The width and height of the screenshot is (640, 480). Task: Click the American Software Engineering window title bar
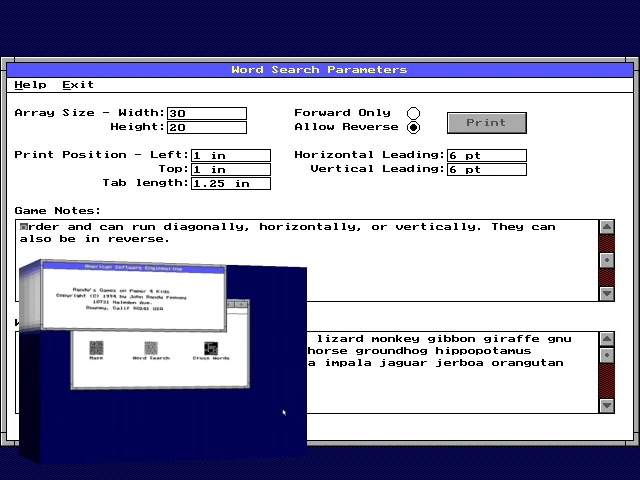[133, 268]
